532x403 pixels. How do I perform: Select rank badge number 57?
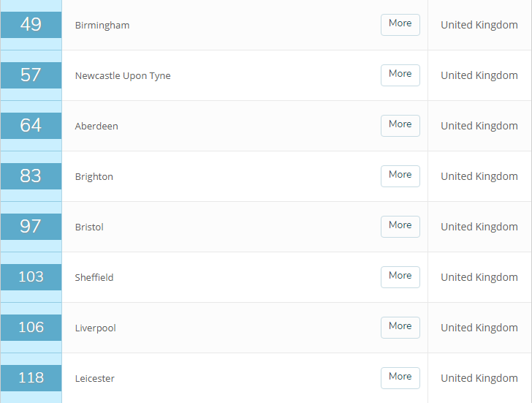31,75
